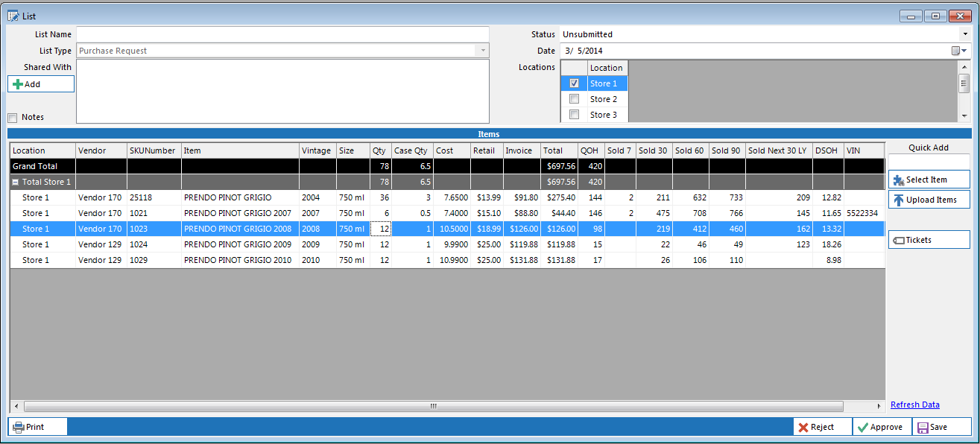980x444 pixels.
Task: Click the Location header in Locations list
Action: 607,68
